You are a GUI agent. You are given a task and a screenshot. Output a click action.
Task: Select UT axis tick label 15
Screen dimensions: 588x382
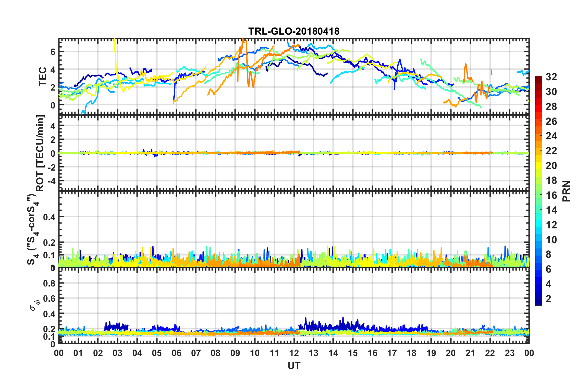(x=353, y=353)
